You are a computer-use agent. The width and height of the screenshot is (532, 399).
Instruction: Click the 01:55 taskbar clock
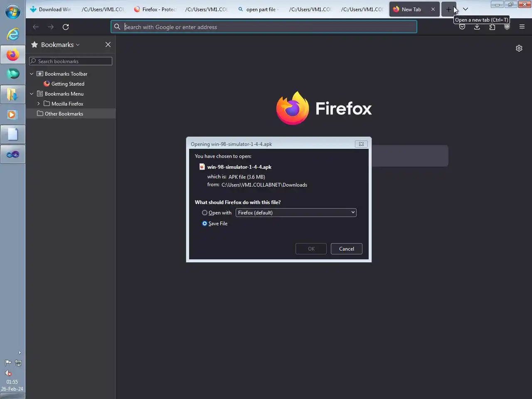pyautogui.click(x=12, y=382)
